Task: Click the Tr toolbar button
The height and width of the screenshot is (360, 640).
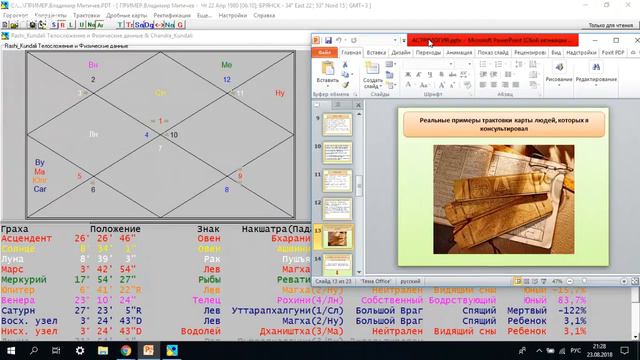Action: [129, 25]
